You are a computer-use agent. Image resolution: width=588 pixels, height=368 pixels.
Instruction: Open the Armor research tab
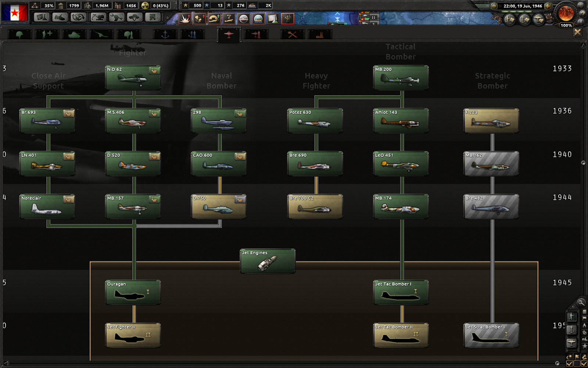[74, 35]
